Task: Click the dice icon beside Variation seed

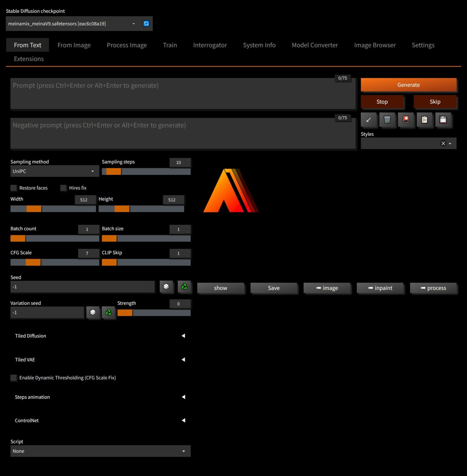Action: coord(93,312)
